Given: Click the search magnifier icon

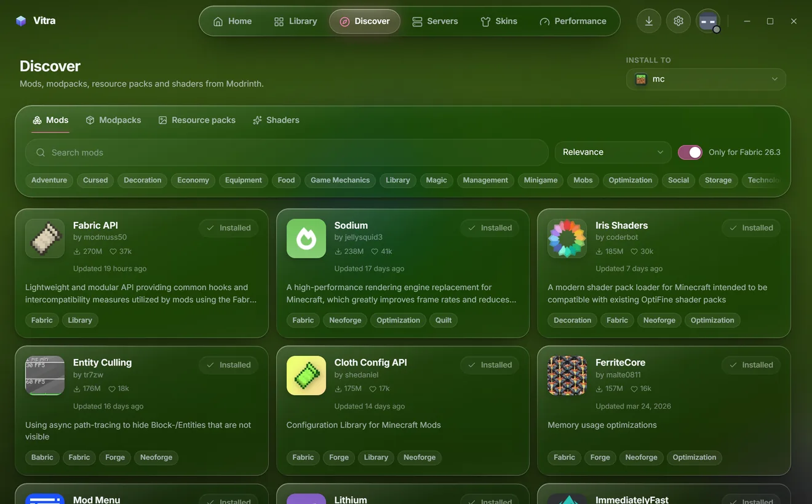Looking at the screenshot, I should coord(41,152).
